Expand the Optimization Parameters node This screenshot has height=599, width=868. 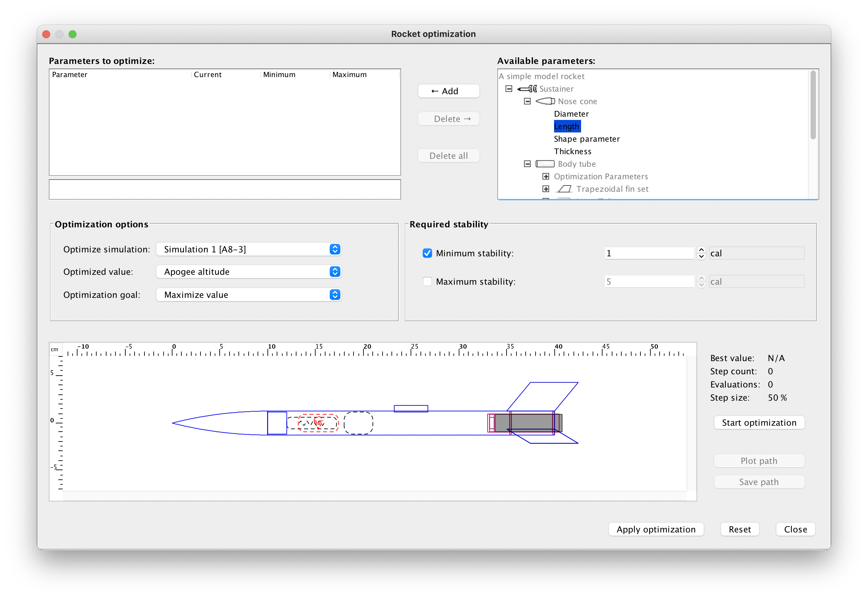pyautogui.click(x=546, y=176)
